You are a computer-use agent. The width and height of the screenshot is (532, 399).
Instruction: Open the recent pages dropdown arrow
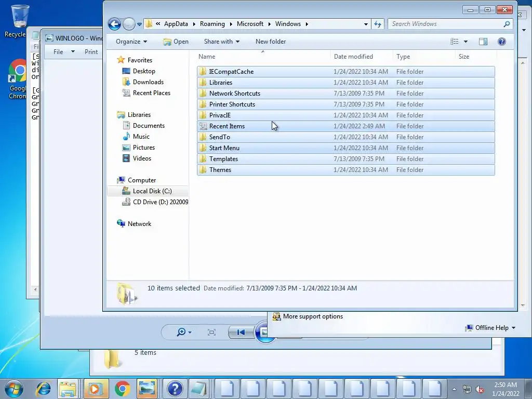point(139,24)
